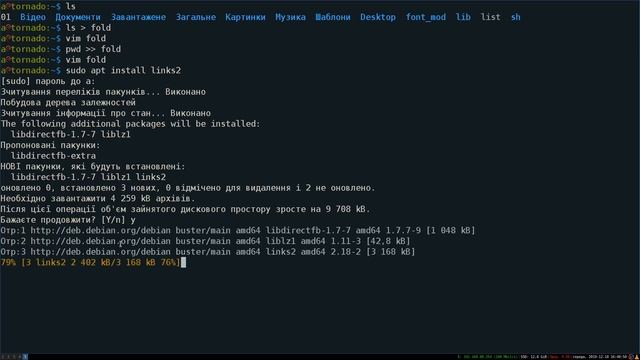
Task: Click the '[sudo] пароль до a:' prompt line
Action: click(x=48, y=81)
